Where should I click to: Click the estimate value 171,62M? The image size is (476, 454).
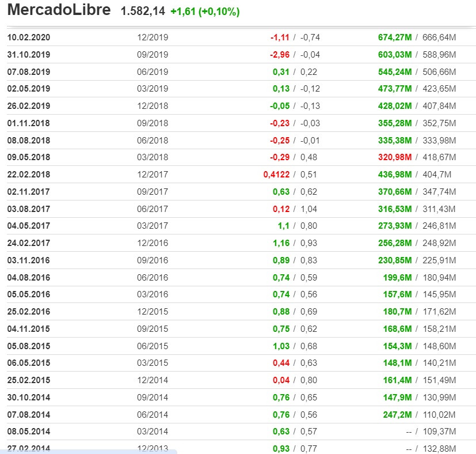(439, 312)
